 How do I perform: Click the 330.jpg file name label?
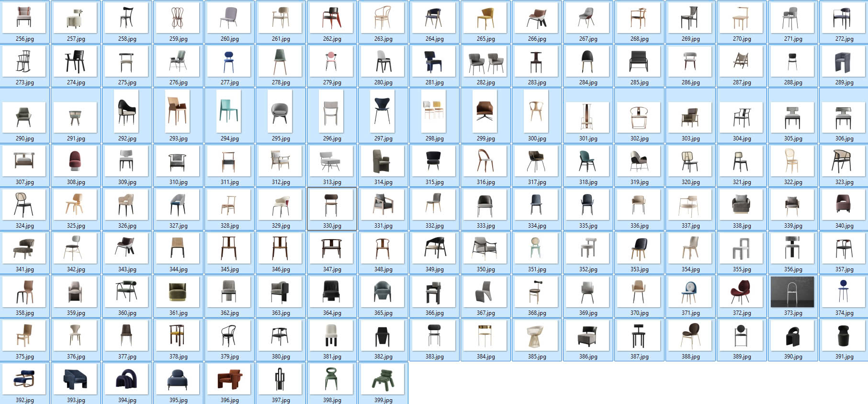click(332, 226)
